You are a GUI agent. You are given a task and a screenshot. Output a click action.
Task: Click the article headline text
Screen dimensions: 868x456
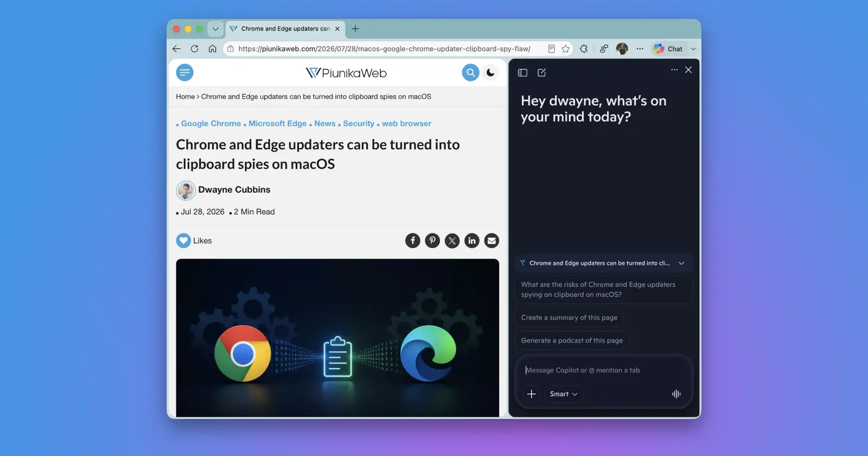[x=318, y=154]
